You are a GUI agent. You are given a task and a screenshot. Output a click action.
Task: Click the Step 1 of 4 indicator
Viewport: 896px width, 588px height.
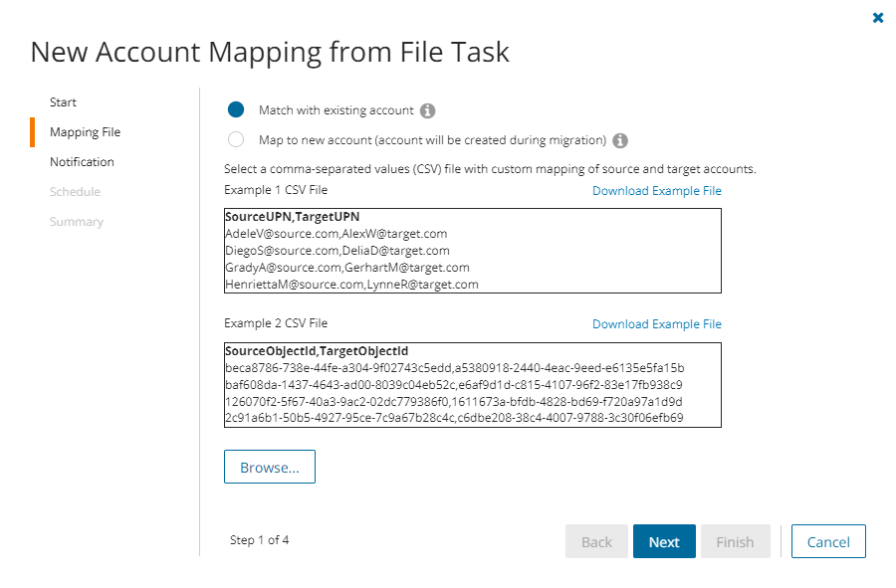259,540
